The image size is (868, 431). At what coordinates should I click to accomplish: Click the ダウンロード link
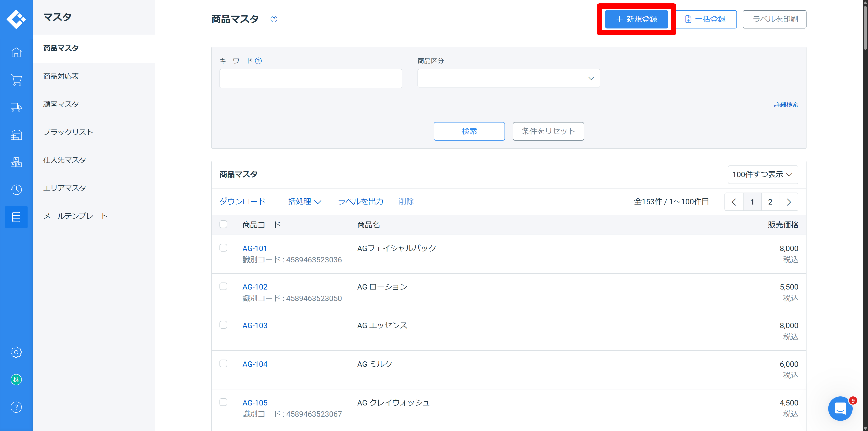pos(242,202)
